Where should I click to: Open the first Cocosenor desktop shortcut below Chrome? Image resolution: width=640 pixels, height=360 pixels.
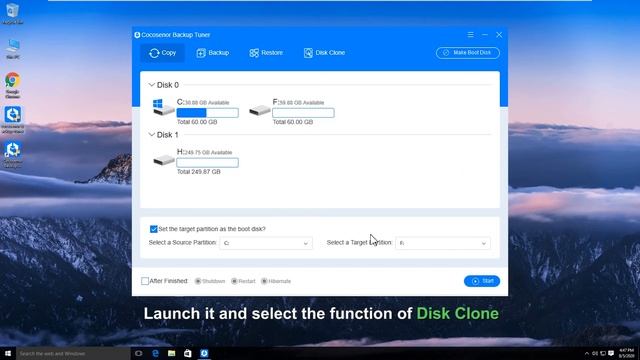click(13, 120)
